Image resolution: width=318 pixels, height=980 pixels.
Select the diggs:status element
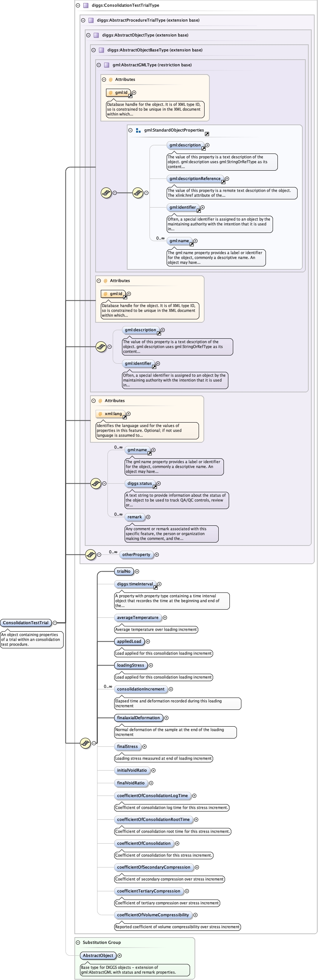pyautogui.click(x=139, y=484)
